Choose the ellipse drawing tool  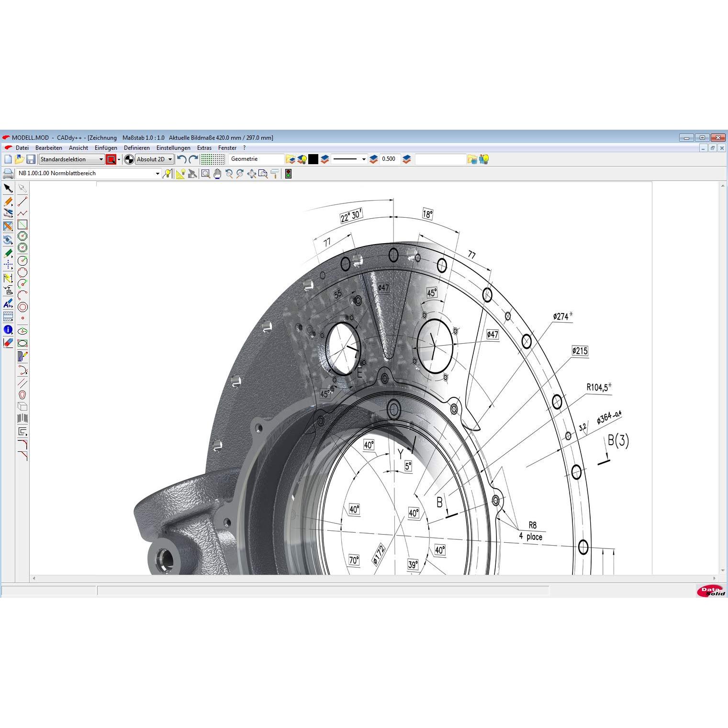[x=22, y=331]
